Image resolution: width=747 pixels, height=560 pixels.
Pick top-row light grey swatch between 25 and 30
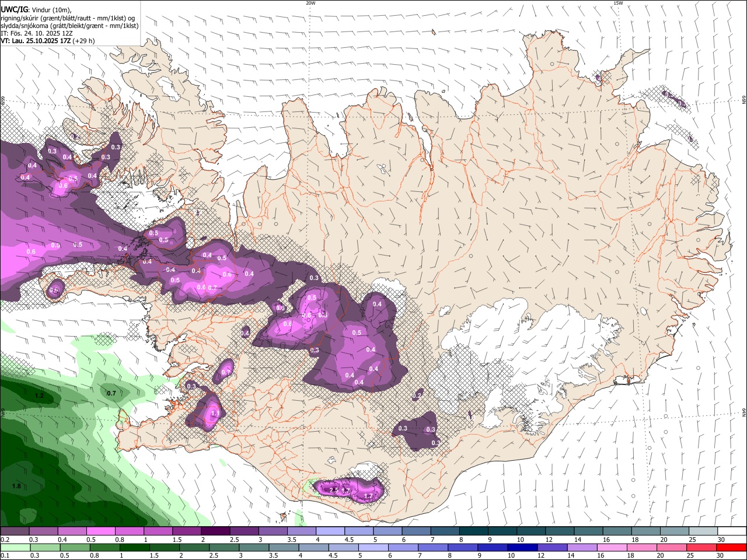703,531
